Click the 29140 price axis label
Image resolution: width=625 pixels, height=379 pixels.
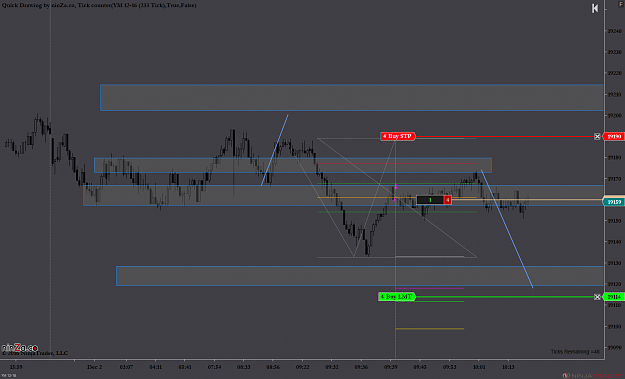pyautogui.click(x=614, y=242)
